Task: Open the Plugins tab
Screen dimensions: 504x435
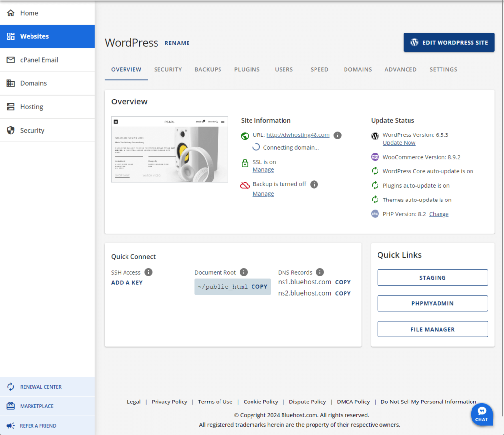Action: pos(247,69)
